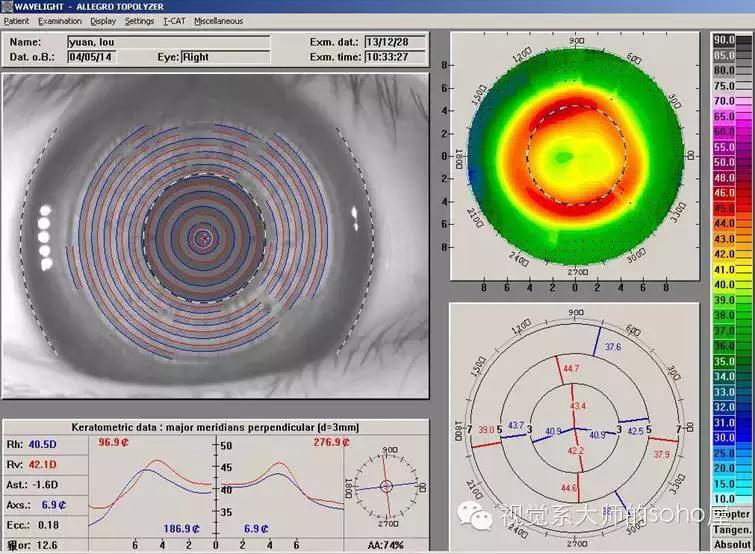
Task: Click the Name field showing yuan, lou
Action: (x=169, y=42)
